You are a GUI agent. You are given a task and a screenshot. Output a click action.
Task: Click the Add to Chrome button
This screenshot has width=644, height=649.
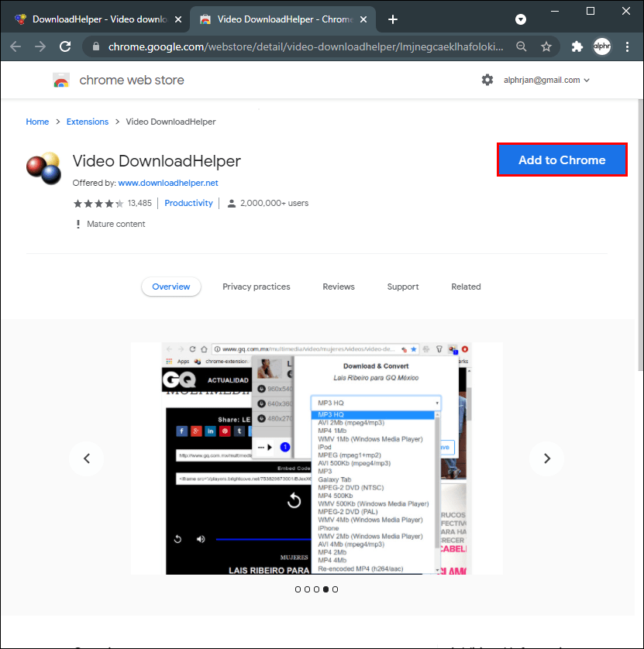click(x=562, y=160)
